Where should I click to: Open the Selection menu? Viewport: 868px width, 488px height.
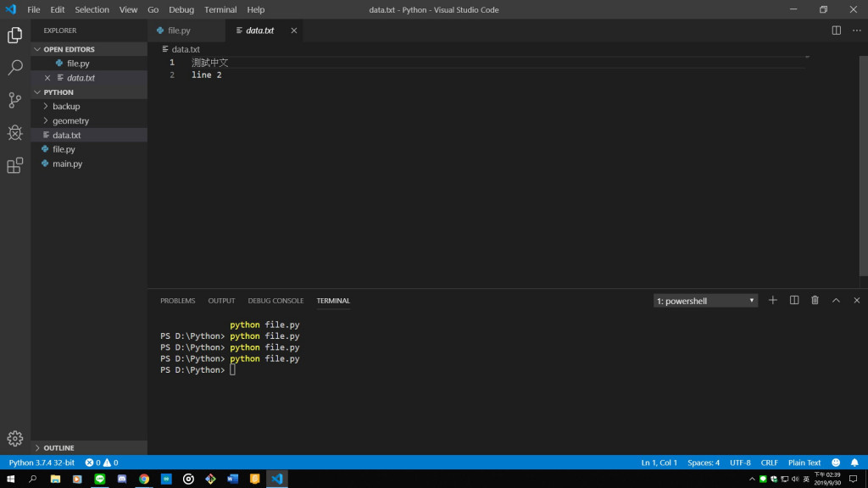click(92, 9)
